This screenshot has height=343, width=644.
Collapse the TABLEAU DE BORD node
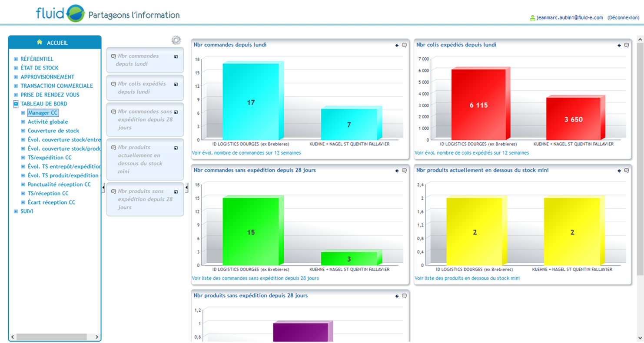[16, 104]
